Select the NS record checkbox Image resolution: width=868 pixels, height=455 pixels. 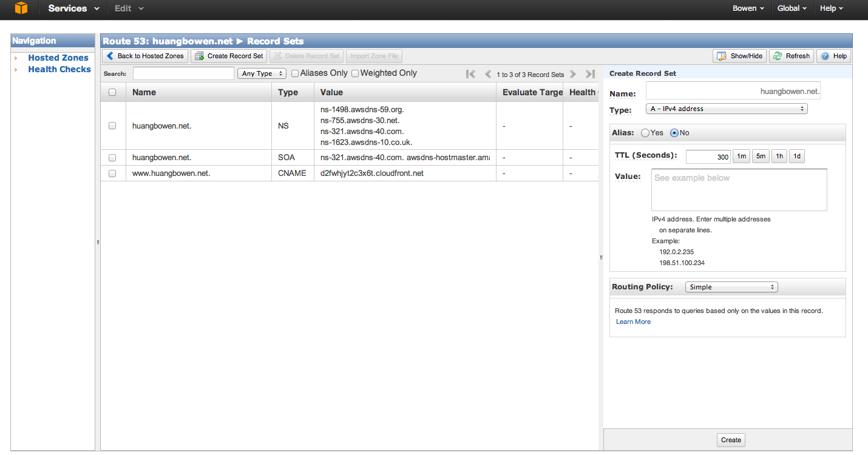112,126
